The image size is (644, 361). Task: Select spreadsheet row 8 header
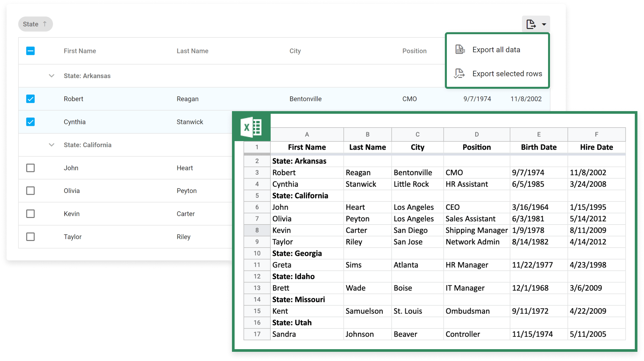[257, 230]
